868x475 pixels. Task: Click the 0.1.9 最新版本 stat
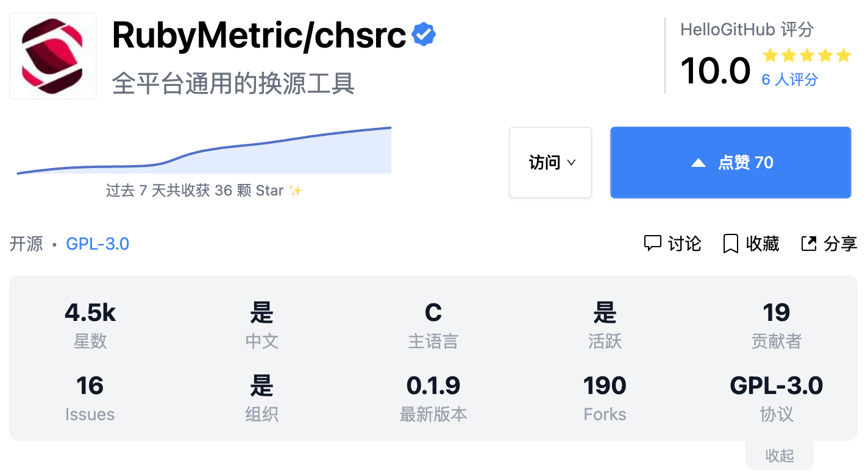pos(433,399)
